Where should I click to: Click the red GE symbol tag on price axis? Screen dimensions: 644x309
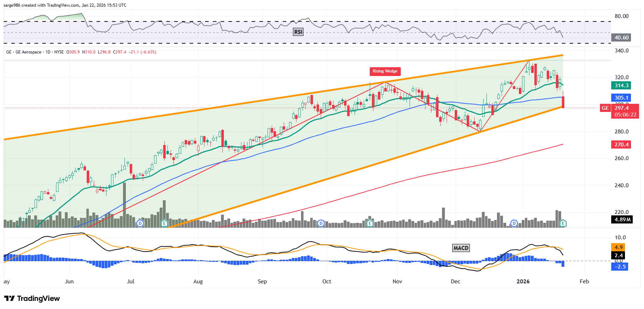pos(605,108)
